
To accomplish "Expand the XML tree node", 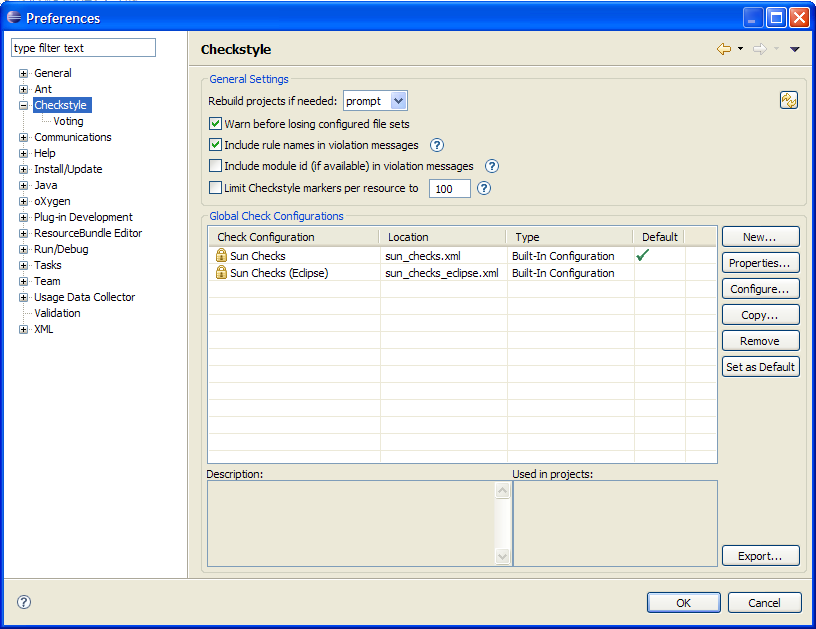I will pyautogui.click(x=23, y=329).
